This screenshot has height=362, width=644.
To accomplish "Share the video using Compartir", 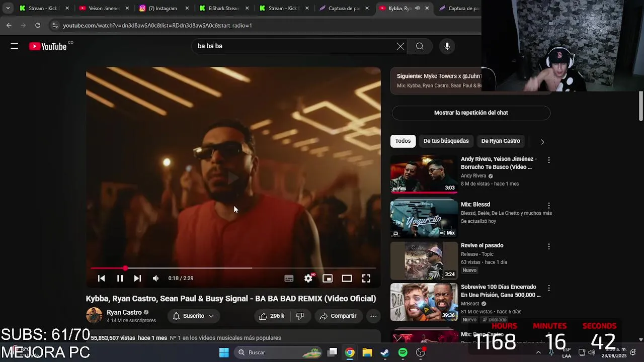I will pyautogui.click(x=338, y=316).
